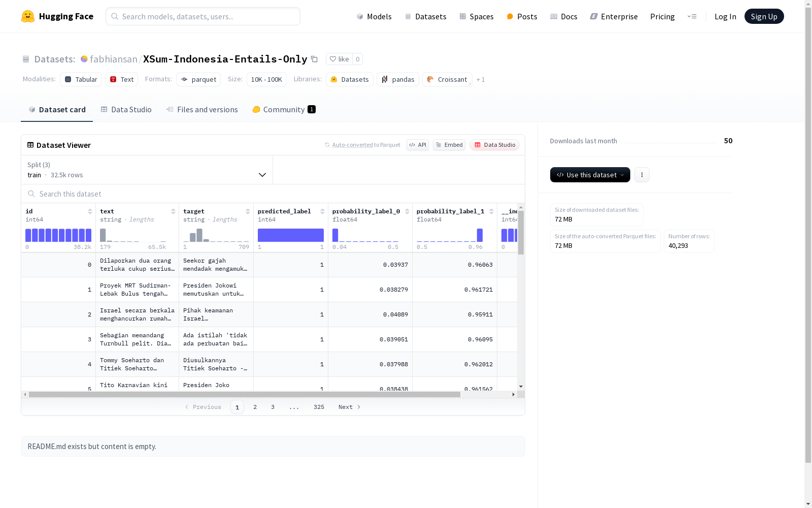Screen dimensions: 812x508
Task: Click the predicted_label histogram bar
Action: pyautogui.click(x=291, y=235)
